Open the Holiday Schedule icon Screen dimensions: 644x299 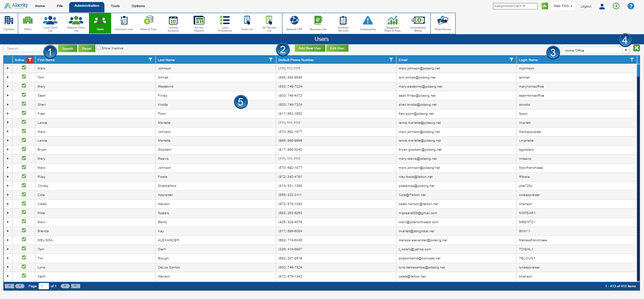tap(173, 23)
